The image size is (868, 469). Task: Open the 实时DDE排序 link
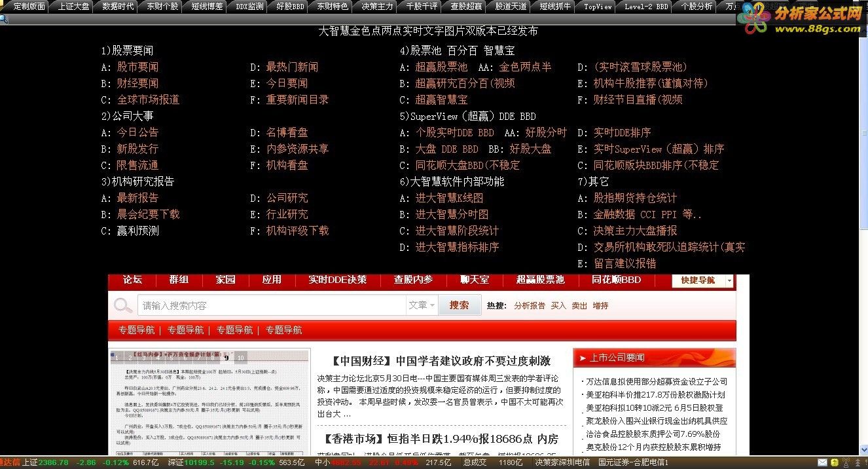[622, 132]
